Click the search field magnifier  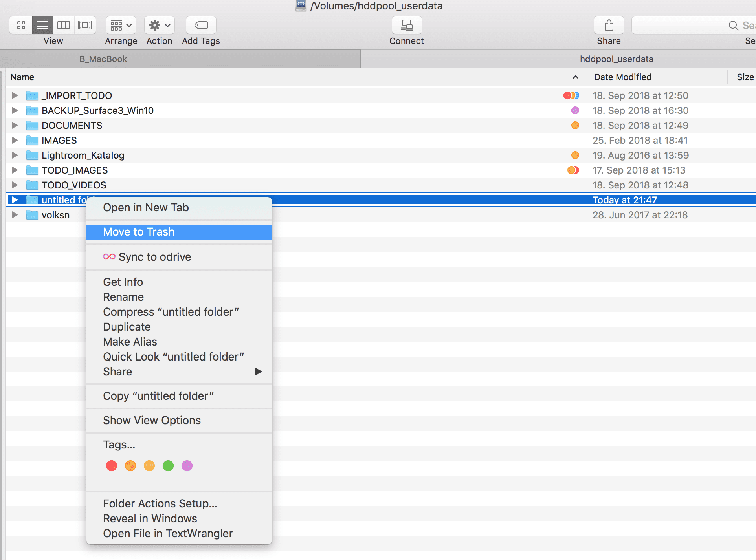[733, 26]
